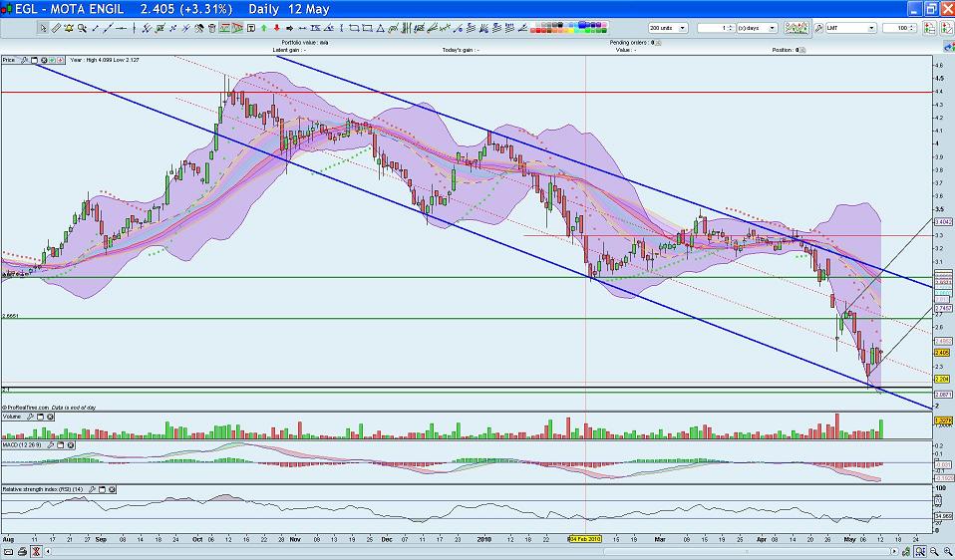Open the LMT order type dropdown
Screen dimensions: 955x560
tap(851, 28)
